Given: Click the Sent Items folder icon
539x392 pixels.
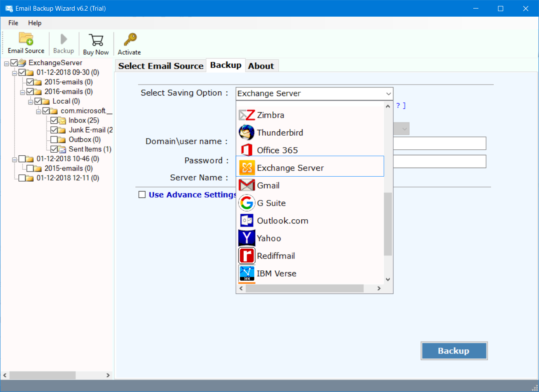Looking at the screenshot, I should (62, 149).
